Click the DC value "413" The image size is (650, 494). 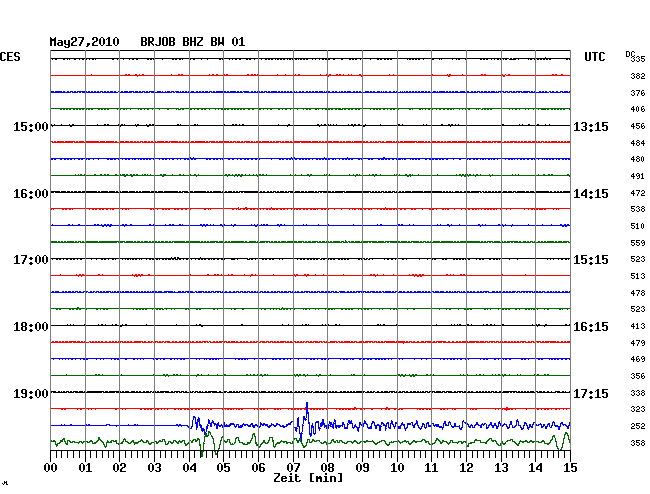point(638,326)
